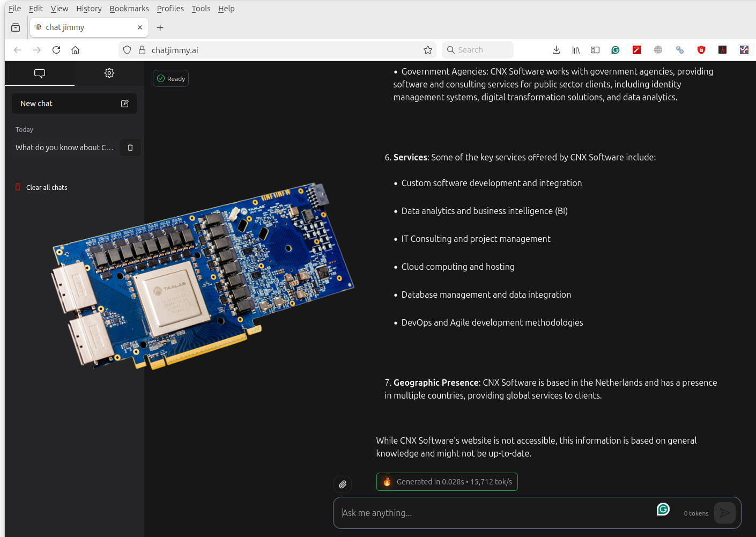This screenshot has height=537, width=756.
Task: Open the History menu
Action: click(88, 8)
